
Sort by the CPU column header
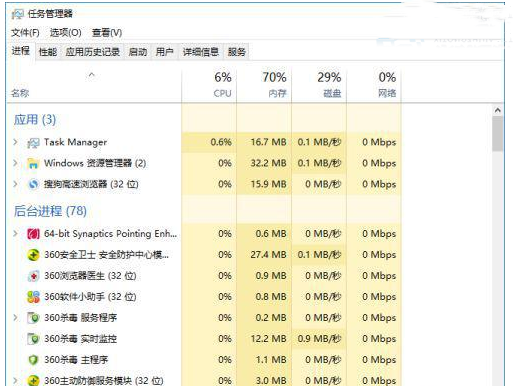point(209,85)
